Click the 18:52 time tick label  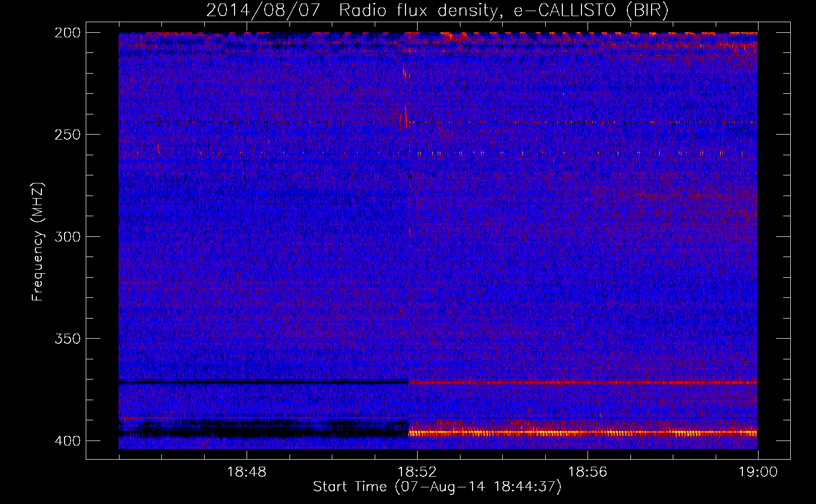coord(417,472)
